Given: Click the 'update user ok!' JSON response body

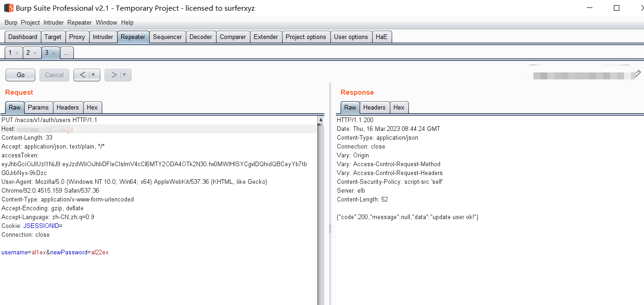Looking at the screenshot, I should point(407,217).
